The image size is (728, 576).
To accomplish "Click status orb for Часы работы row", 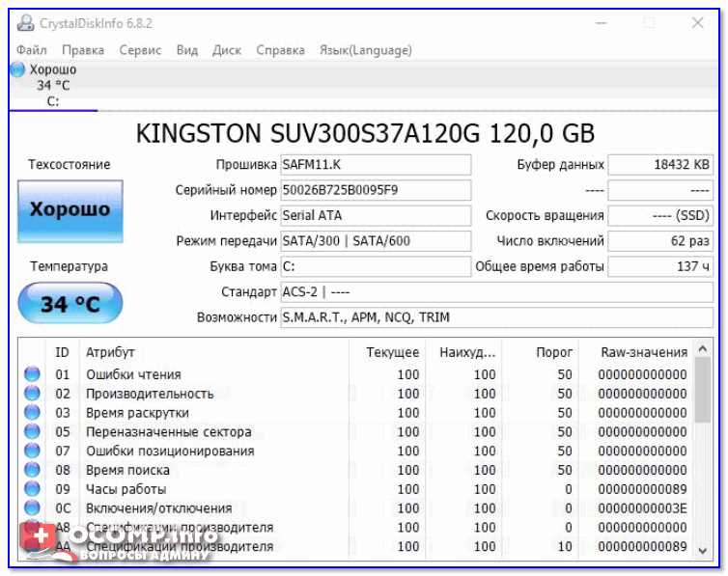I will 32,489.
